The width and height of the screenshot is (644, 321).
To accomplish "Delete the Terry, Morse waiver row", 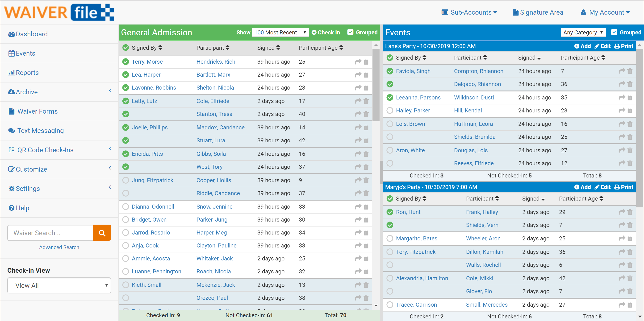I will [x=366, y=62].
